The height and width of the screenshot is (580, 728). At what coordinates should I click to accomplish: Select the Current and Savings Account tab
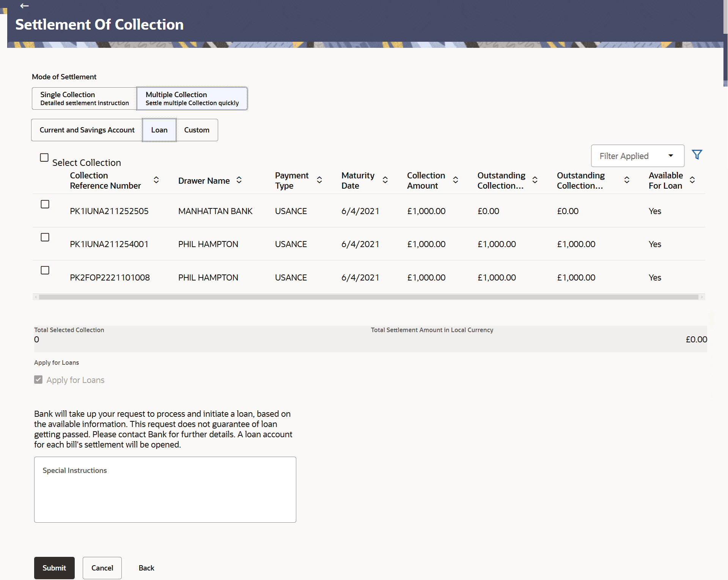87,130
